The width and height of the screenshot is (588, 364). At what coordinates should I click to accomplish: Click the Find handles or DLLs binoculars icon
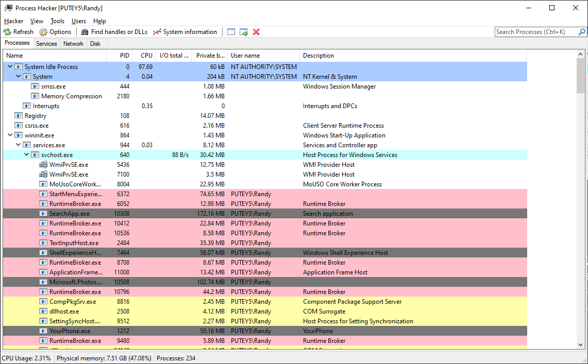pyautogui.click(x=83, y=31)
